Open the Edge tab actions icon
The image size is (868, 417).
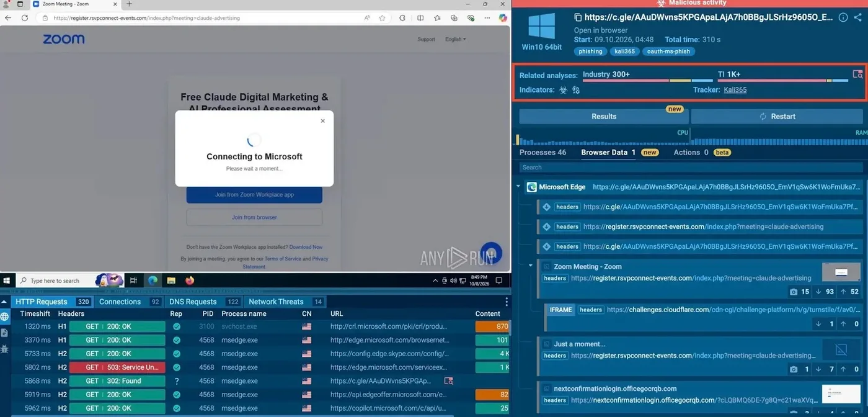(20, 4)
